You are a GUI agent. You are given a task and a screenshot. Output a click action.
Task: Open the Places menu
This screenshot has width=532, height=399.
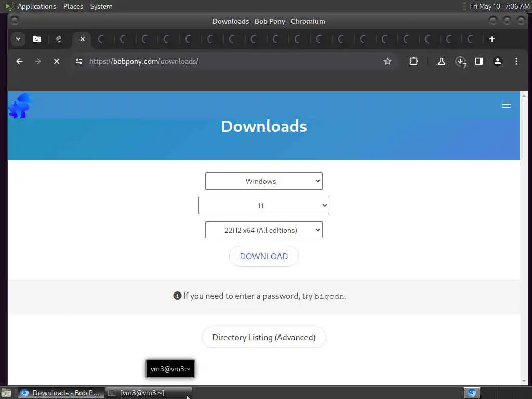point(73,6)
